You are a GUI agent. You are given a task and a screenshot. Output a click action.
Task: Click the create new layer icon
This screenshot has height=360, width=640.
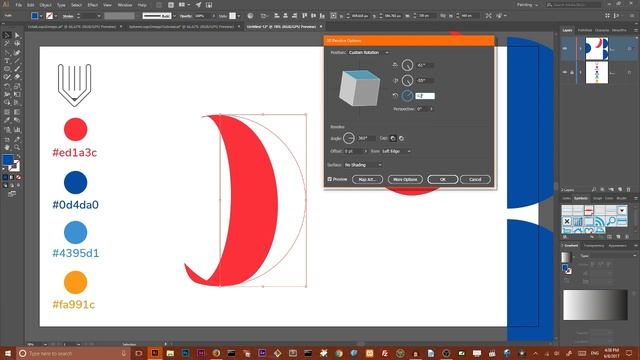pos(620,190)
